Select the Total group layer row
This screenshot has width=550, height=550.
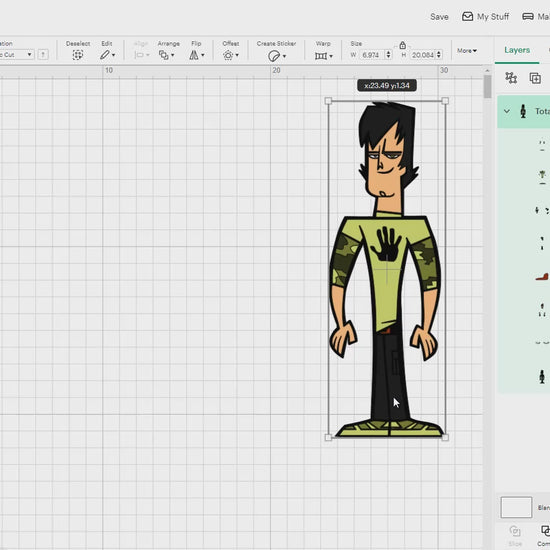(x=523, y=112)
